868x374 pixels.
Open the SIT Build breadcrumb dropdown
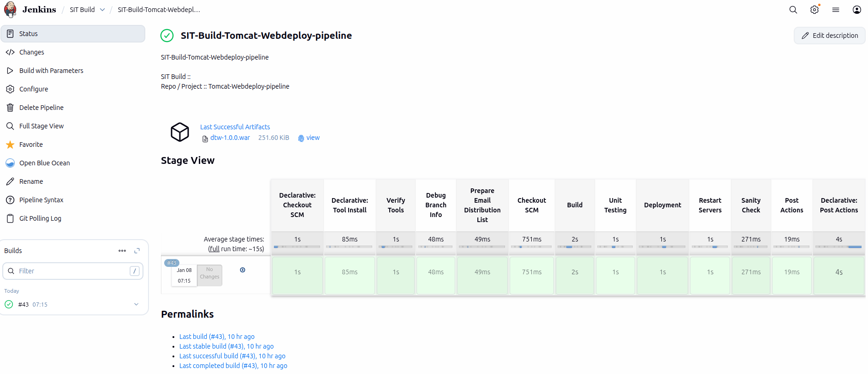pyautogui.click(x=102, y=9)
